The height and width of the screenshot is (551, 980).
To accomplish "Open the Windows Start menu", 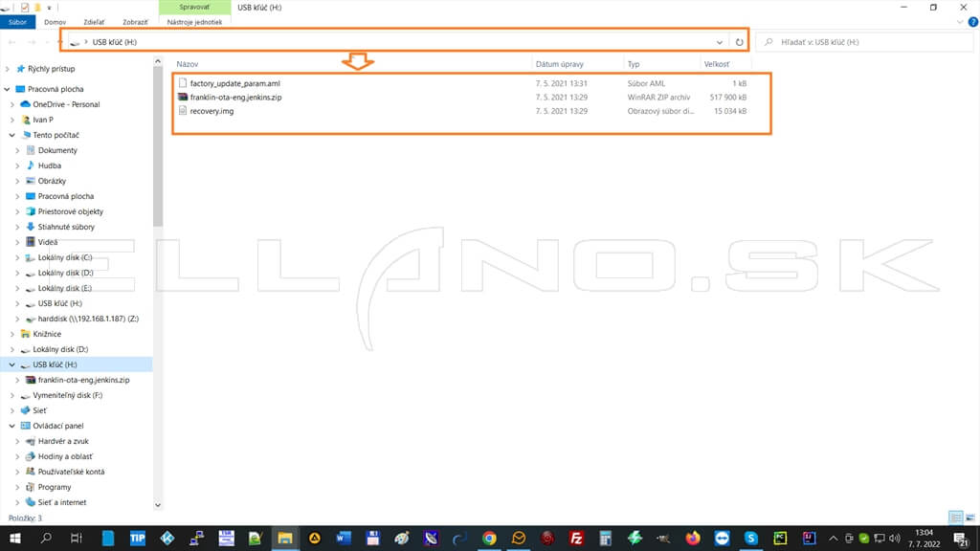I will 15,538.
